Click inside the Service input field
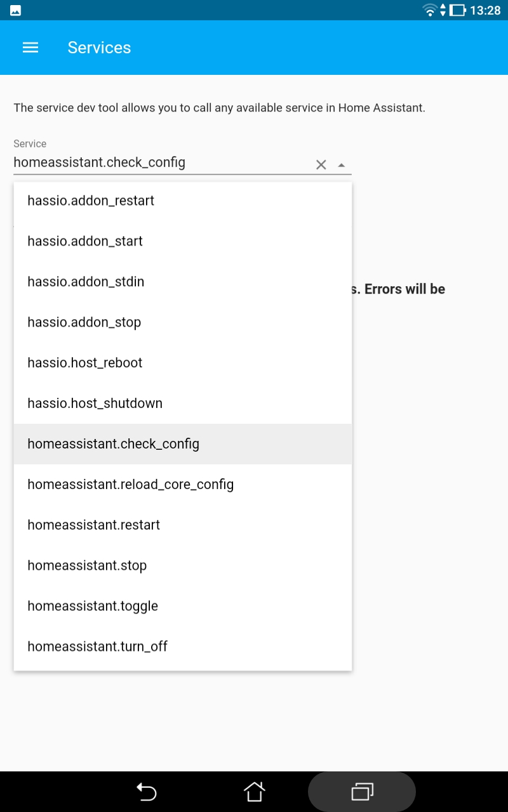 (159, 162)
